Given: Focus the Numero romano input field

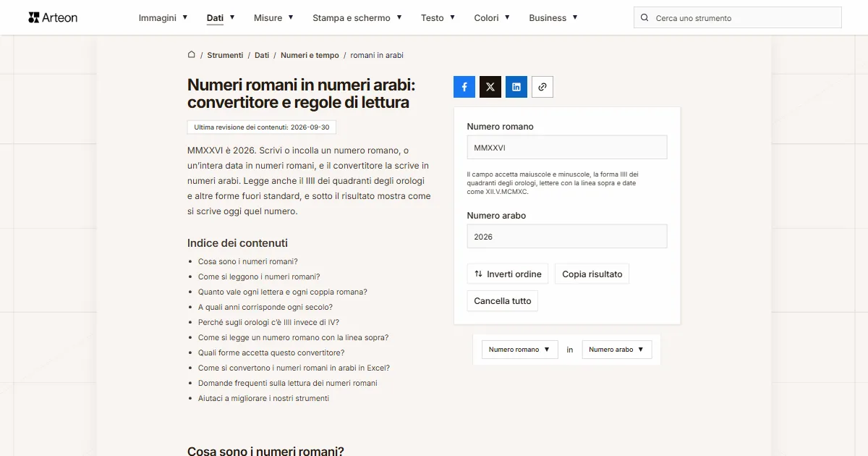Looking at the screenshot, I should tap(567, 148).
